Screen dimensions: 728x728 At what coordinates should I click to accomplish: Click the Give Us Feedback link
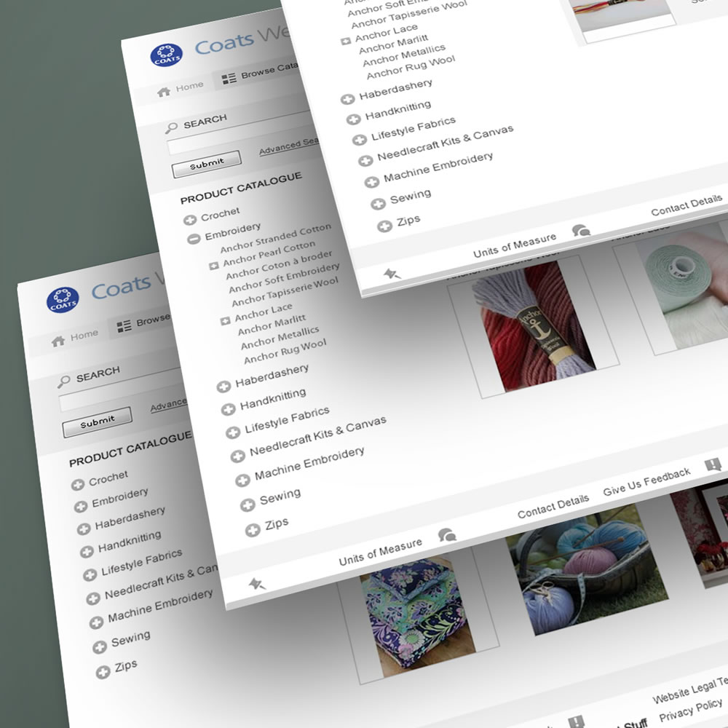(x=646, y=482)
